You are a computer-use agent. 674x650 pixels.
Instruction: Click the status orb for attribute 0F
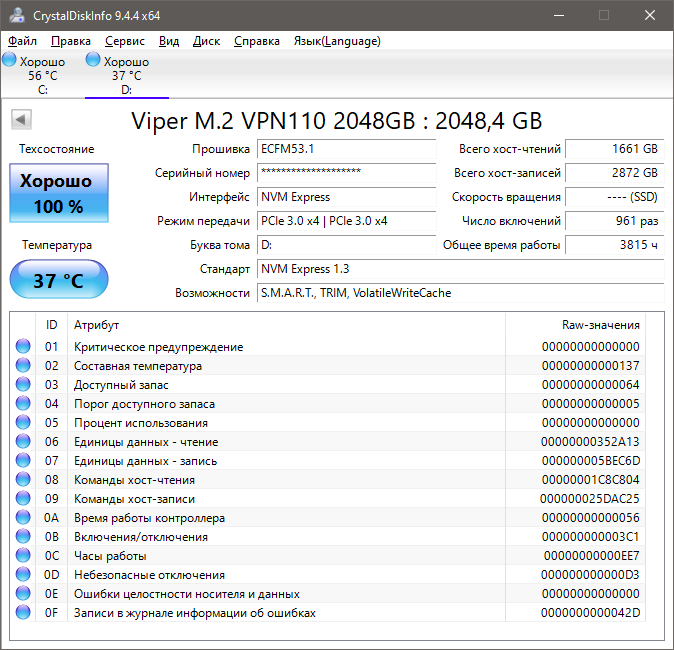tap(23, 612)
